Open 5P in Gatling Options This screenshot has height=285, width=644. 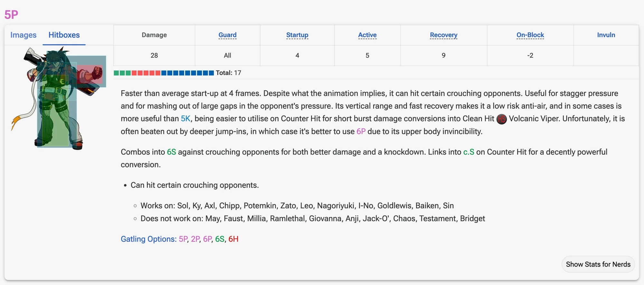pos(183,239)
